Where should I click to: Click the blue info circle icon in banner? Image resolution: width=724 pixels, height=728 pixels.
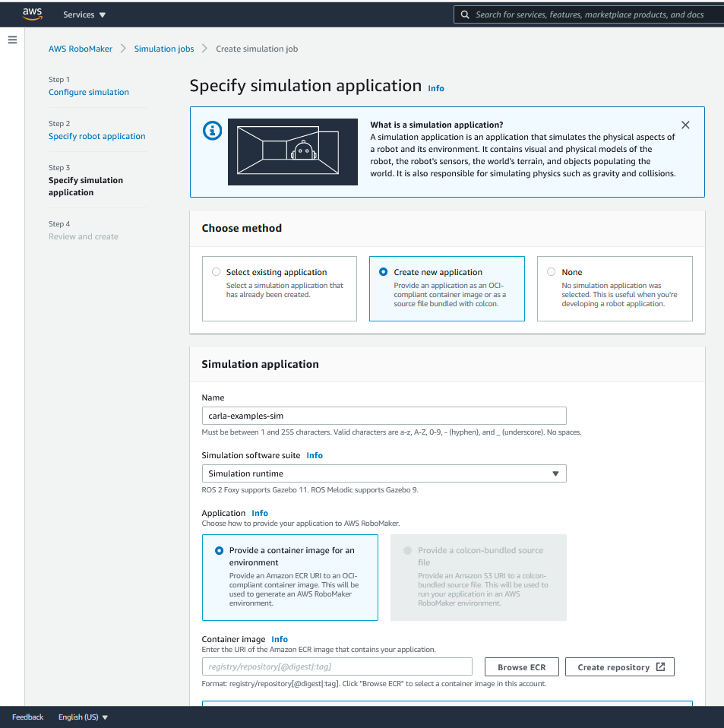tap(212, 131)
